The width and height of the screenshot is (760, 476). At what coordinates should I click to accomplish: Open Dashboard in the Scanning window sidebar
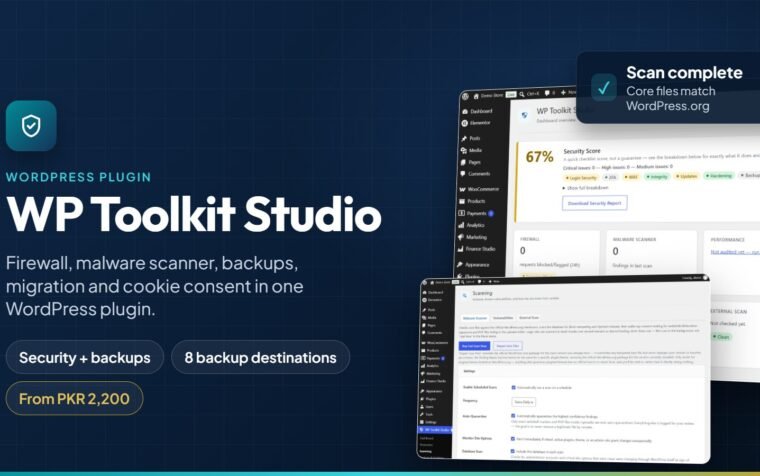(x=435, y=292)
